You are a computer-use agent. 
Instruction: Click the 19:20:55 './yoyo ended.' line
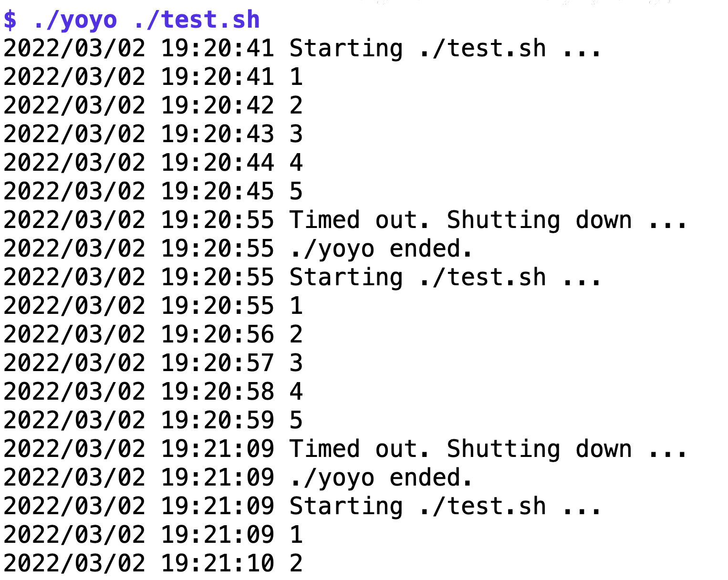click(238, 249)
